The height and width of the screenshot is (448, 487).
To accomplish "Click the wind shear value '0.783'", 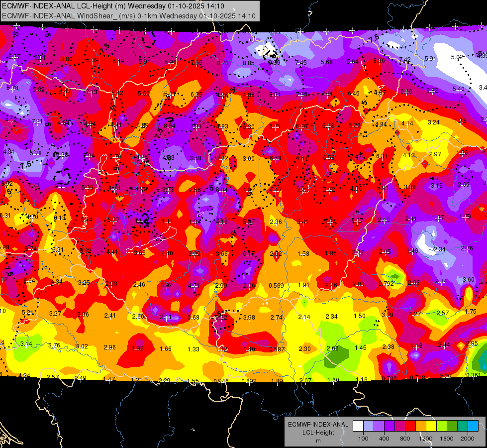I will point(389,378).
